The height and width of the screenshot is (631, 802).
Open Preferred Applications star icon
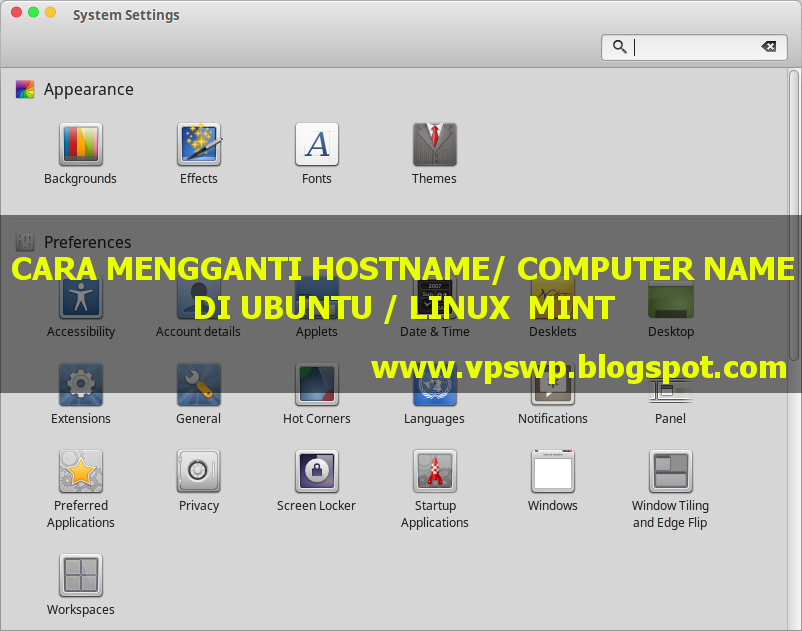81,471
